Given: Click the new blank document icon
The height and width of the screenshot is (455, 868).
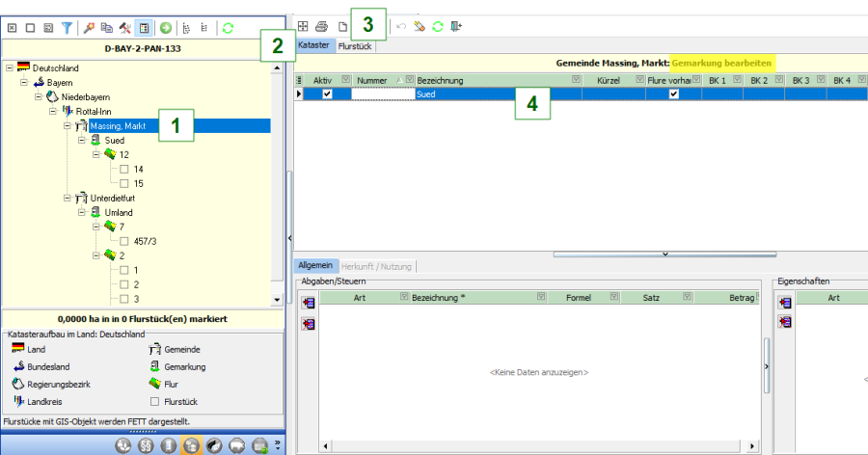Looking at the screenshot, I should tap(341, 26).
